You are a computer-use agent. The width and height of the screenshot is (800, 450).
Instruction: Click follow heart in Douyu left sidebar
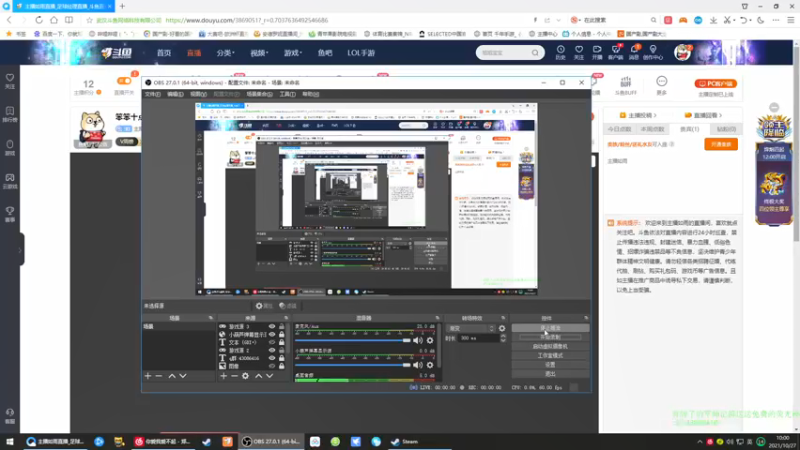click(x=10, y=81)
